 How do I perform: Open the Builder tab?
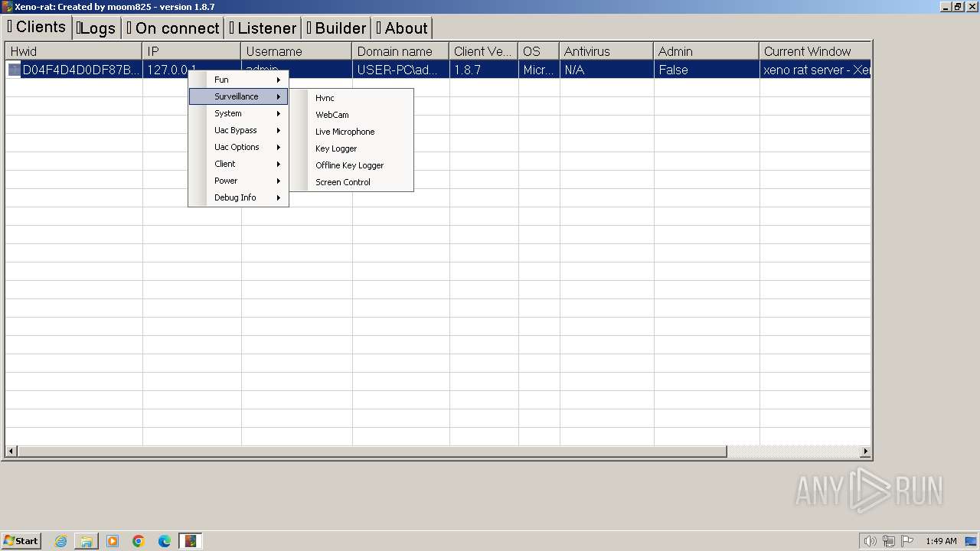point(337,28)
